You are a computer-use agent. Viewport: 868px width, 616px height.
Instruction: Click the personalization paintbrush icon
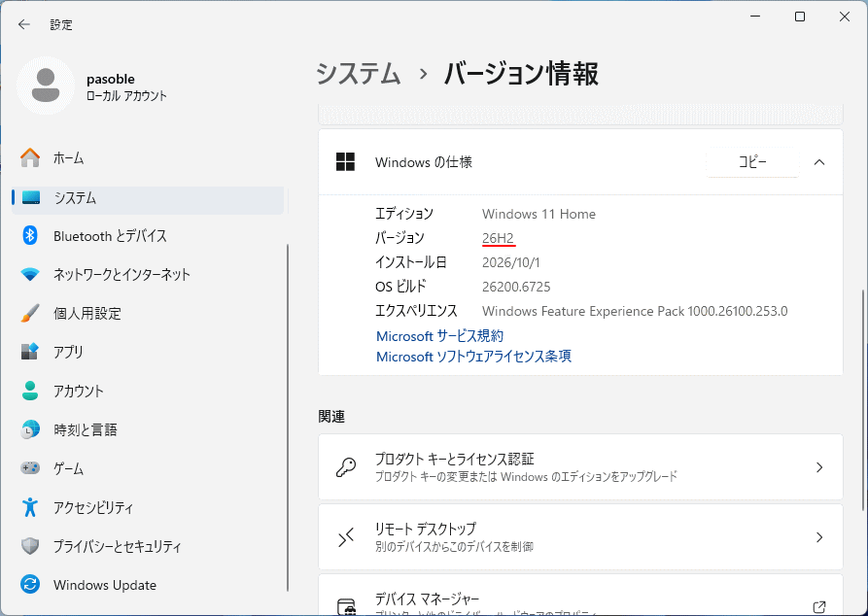point(30,313)
